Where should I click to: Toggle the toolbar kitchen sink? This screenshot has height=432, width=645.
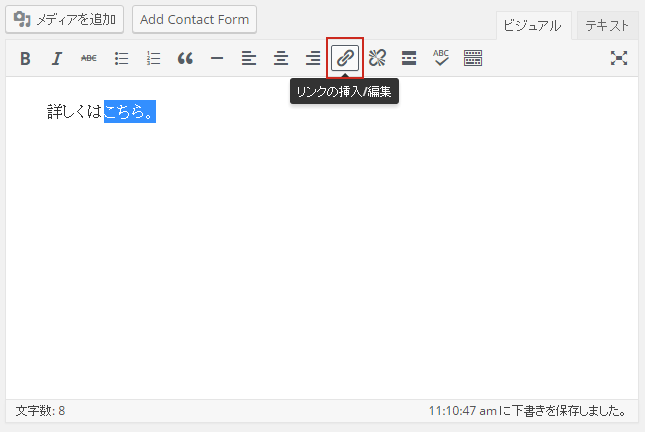473,58
